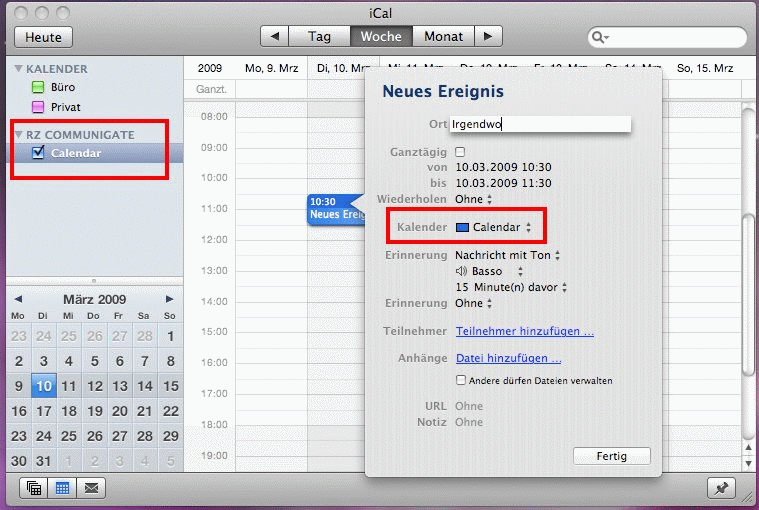Viewport: 759px width, 510px height.
Task: Click the search field
Action: [x=667, y=37]
